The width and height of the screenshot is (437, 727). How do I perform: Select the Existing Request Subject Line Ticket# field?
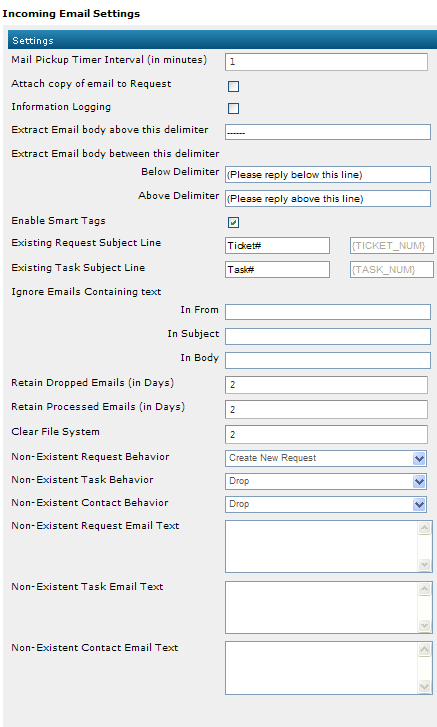coord(277,246)
